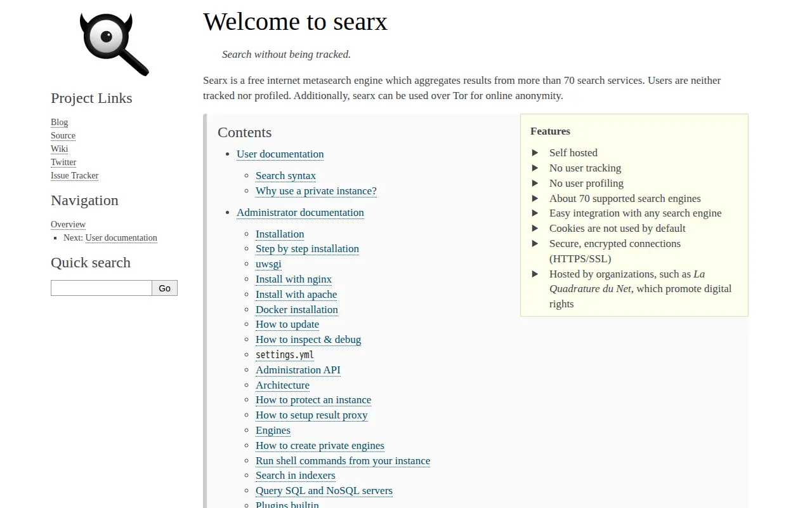This screenshot has height=508, width=812.
Task: Open Administrator documentation section
Action: coord(300,212)
